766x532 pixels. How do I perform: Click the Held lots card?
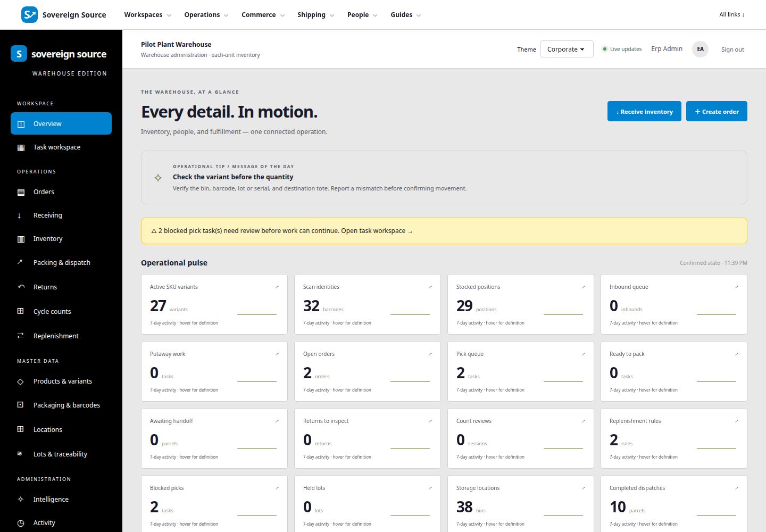pos(368,503)
